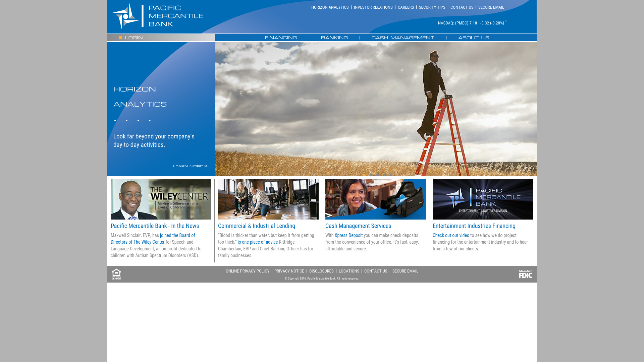Open Online Privacy Policy in the footer
Viewport: 644px width, 362px height.
[248, 271]
